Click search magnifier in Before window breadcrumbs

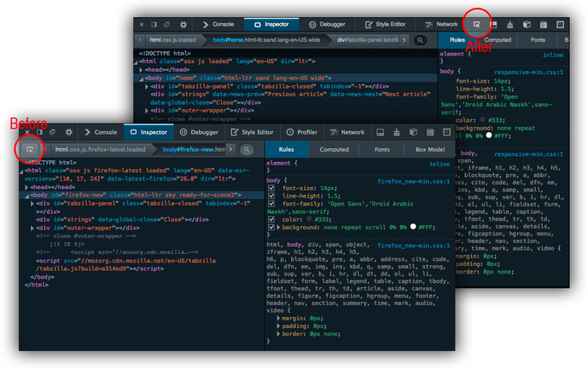(x=247, y=150)
